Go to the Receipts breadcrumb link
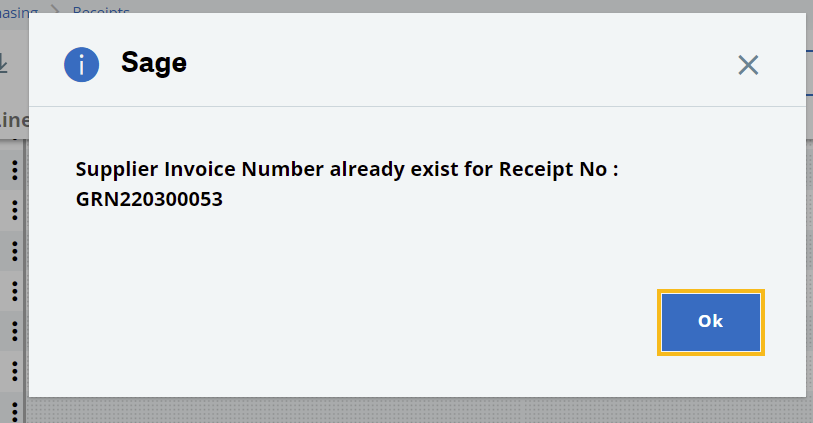The width and height of the screenshot is (813, 423). click(x=101, y=10)
